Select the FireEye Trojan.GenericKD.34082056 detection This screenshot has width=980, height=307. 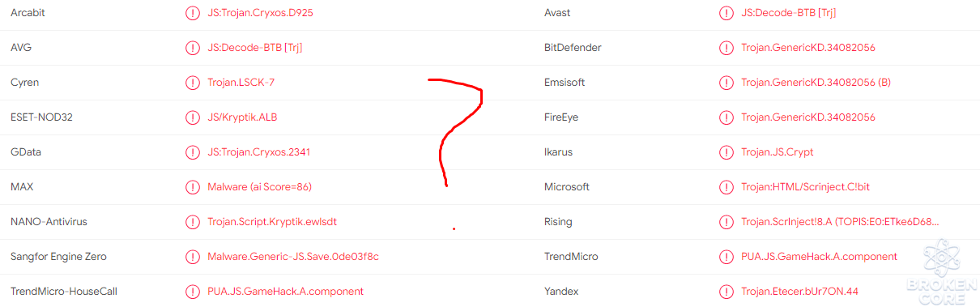point(808,117)
